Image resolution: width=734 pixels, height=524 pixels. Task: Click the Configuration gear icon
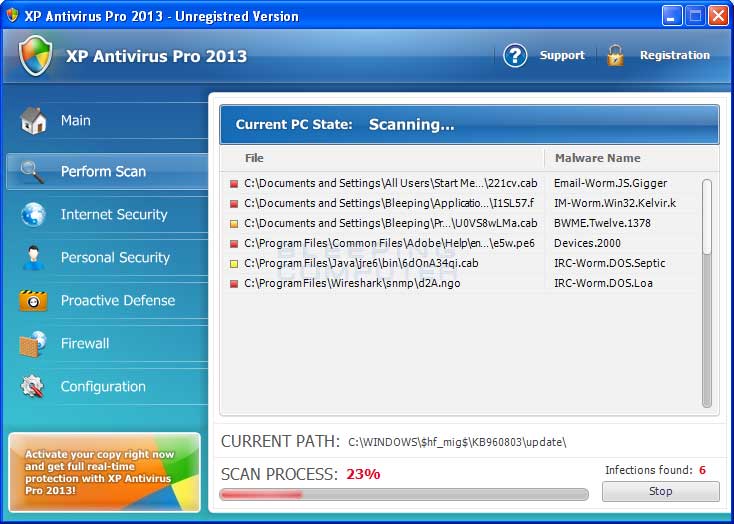point(33,387)
